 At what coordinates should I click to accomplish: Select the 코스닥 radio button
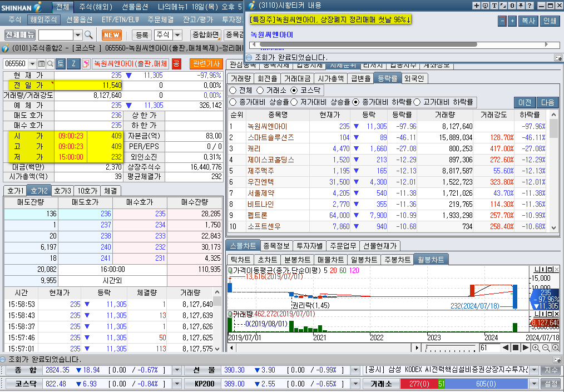coord(294,90)
